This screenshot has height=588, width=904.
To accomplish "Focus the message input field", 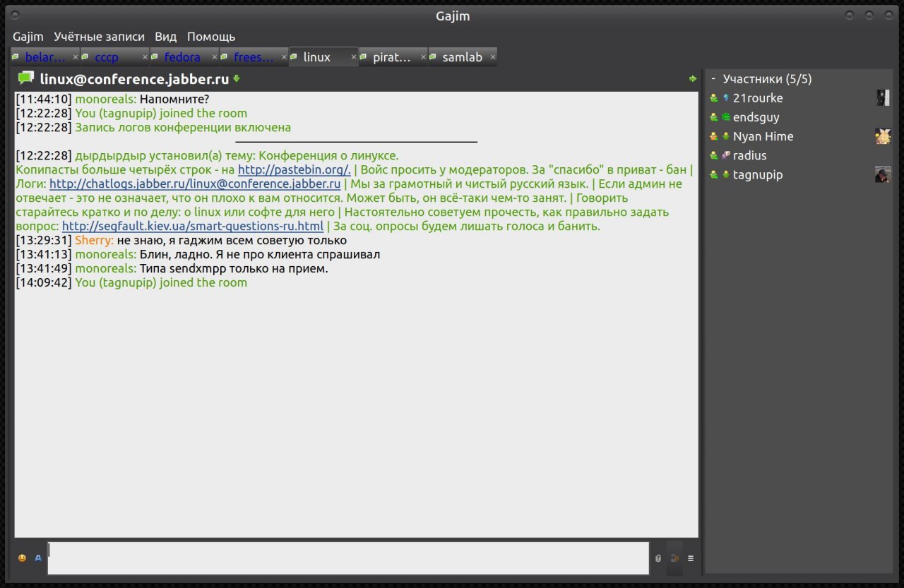I will coord(348,558).
